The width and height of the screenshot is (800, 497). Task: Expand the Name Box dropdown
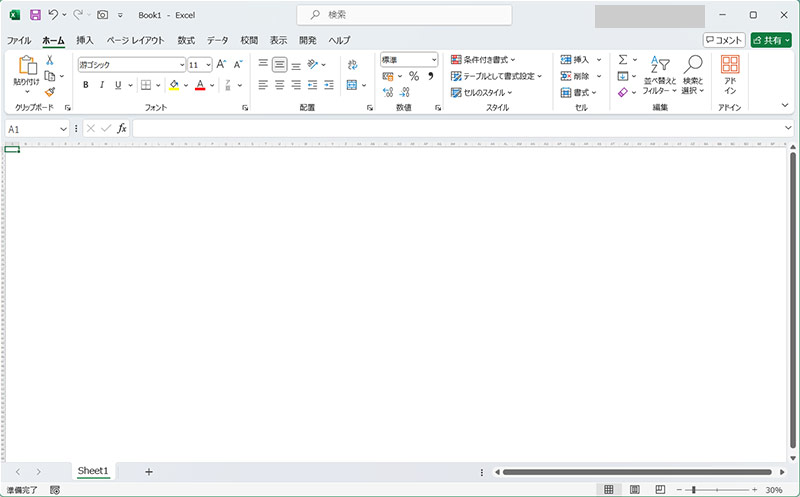pyautogui.click(x=63, y=129)
